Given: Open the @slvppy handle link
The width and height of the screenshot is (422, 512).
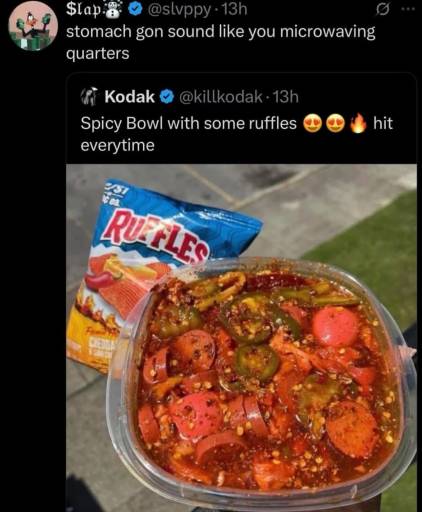Looking at the screenshot, I should pos(178,10).
